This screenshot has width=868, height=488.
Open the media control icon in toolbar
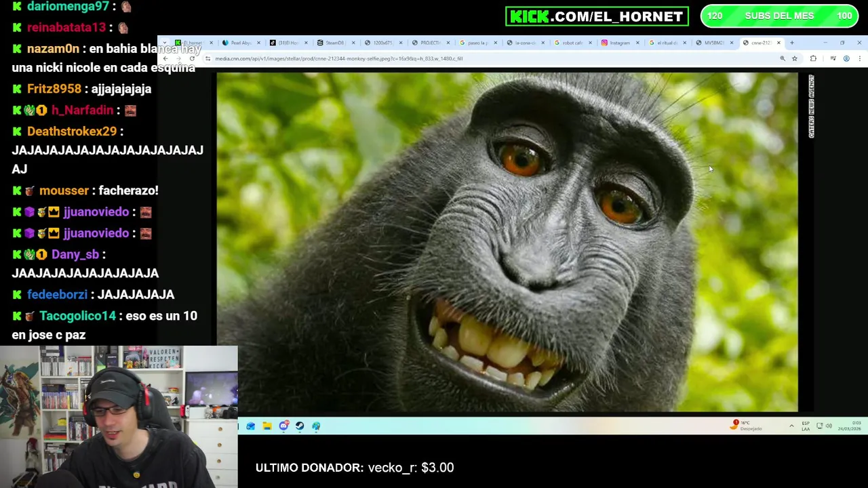click(x=833, y=58)
